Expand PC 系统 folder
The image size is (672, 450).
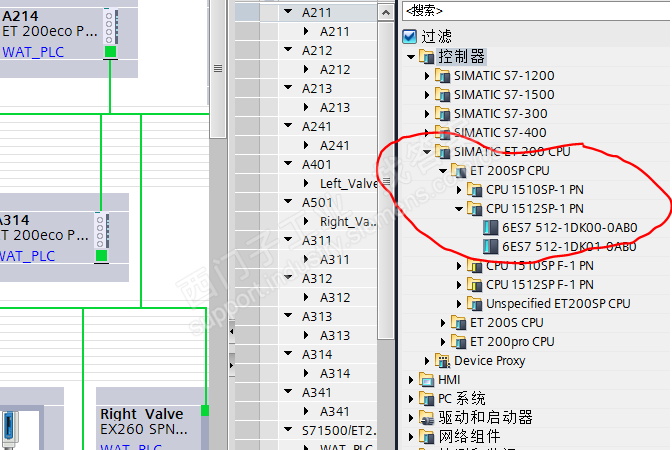coord(411,399)
